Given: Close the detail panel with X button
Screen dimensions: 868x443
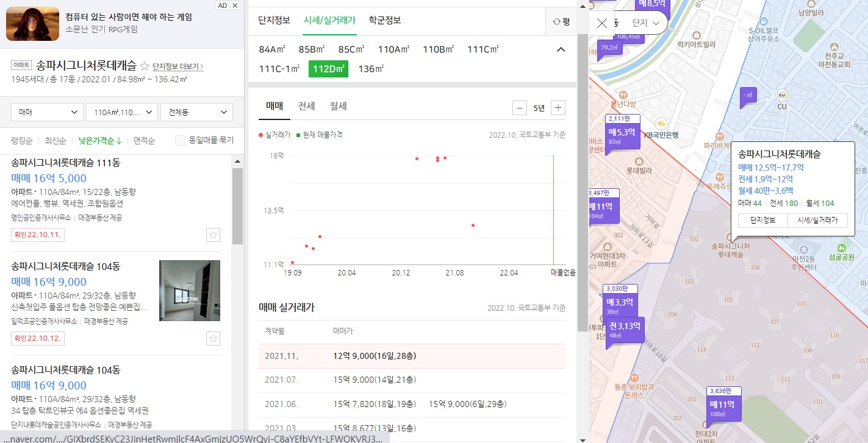Looking at the screenshot, I should point(602,23).
